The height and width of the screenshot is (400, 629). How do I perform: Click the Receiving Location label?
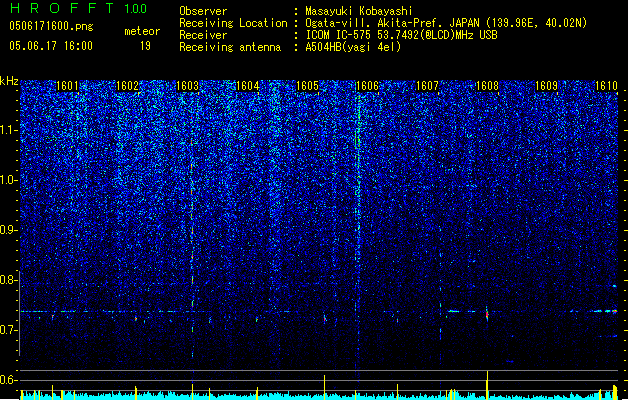click(x=233, y=23)
